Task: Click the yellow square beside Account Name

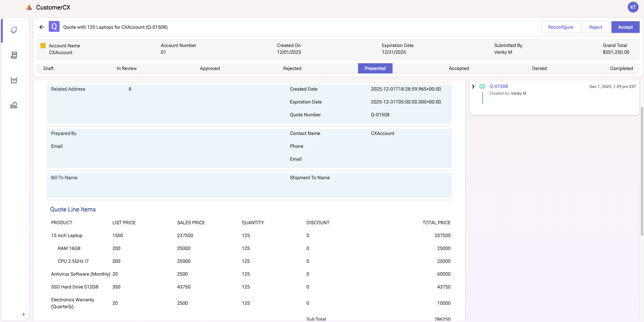Action: pos(43,45)
